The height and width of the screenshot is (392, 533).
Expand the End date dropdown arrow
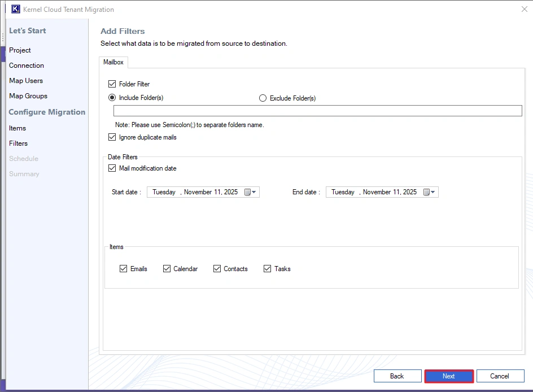[434, 191]
